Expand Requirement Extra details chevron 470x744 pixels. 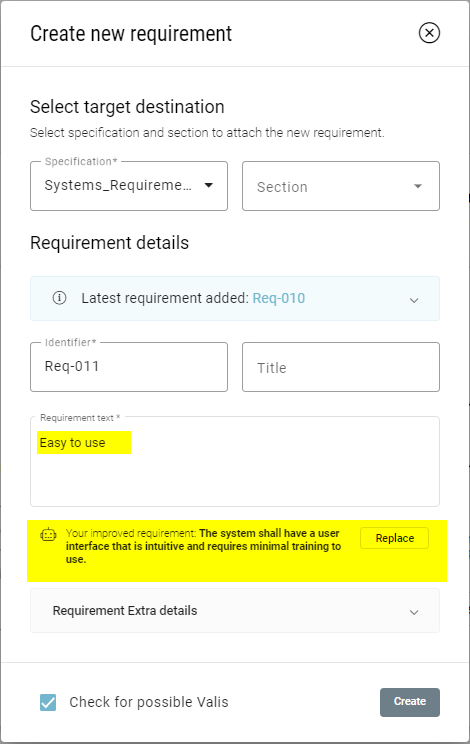click(414, 612)
